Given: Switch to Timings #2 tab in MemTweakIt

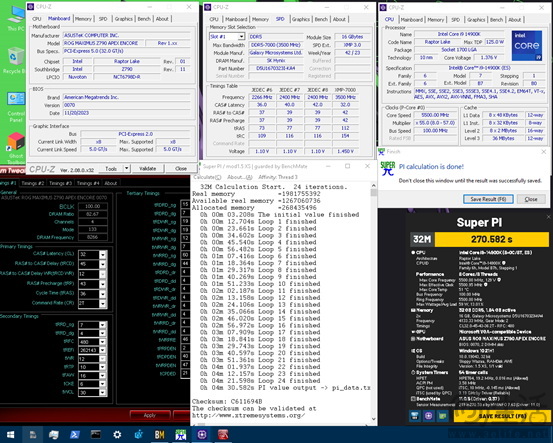Looking at the screenshot, I should [32, 183].
